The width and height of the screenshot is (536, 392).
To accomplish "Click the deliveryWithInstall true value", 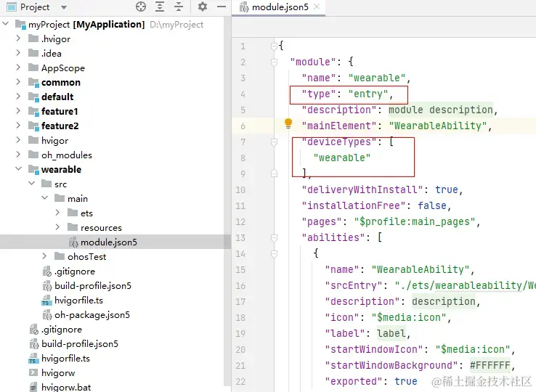I will coord(446,189).
